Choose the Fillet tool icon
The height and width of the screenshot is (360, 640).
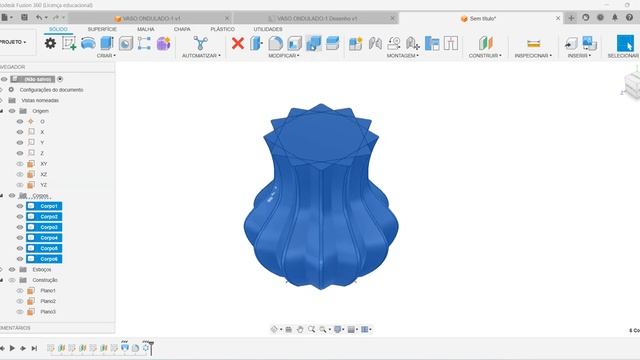[276, 43]
